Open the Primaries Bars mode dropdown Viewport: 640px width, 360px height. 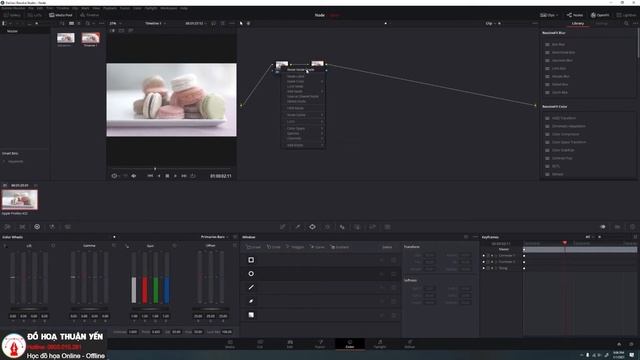(215, 237)
